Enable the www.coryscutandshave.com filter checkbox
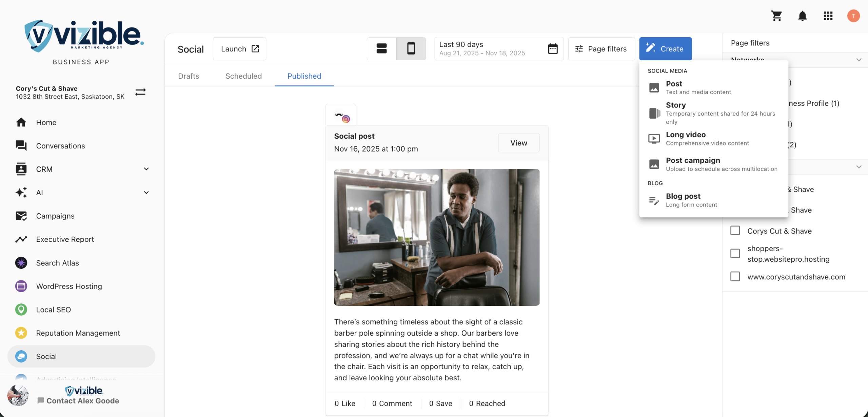 [x=735, y=277]
